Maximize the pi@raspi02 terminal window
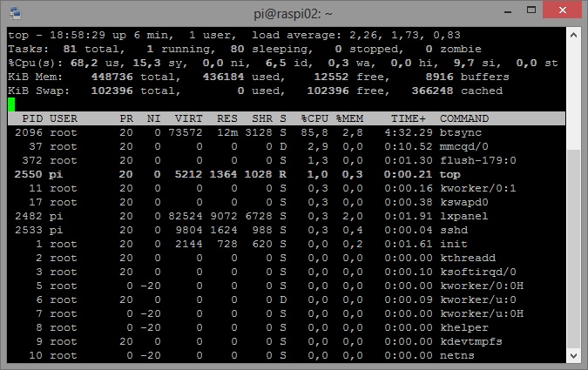Screen dimensions: 588x370 (531, 10)
